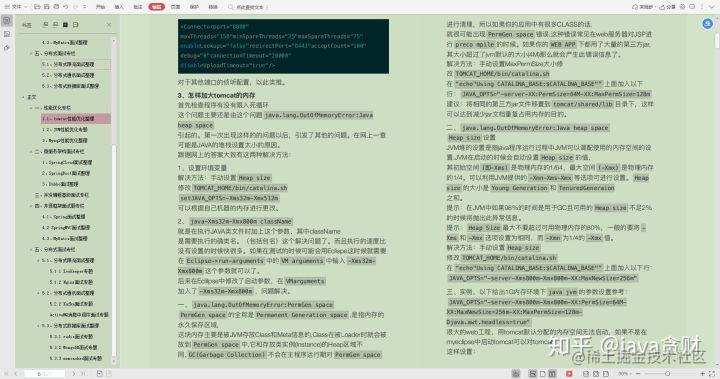Click the save icon in top toolbar

pyautogui.click(x=47, y=7)
